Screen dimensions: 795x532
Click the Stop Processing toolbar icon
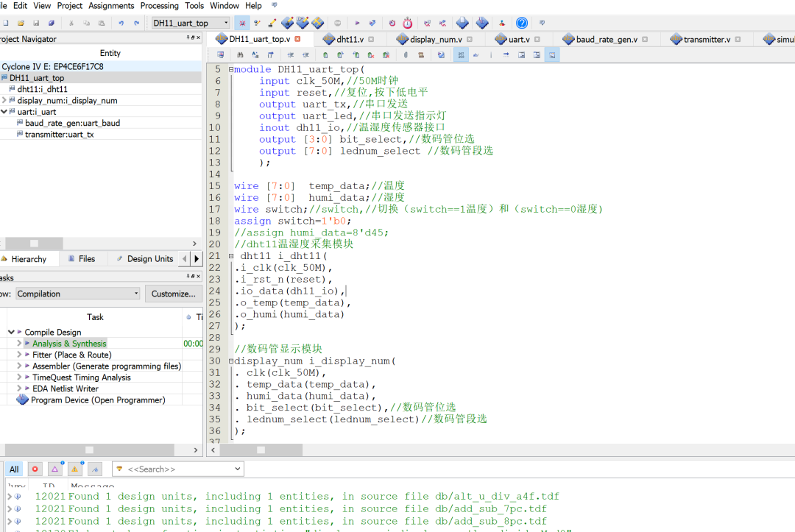(x=338, y=23)
